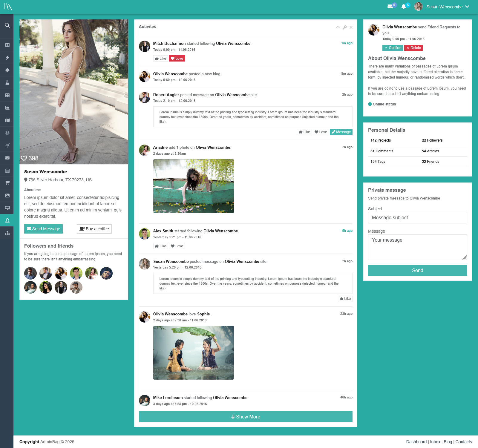Open the map icon in the sidebar

tap(7, 120)
